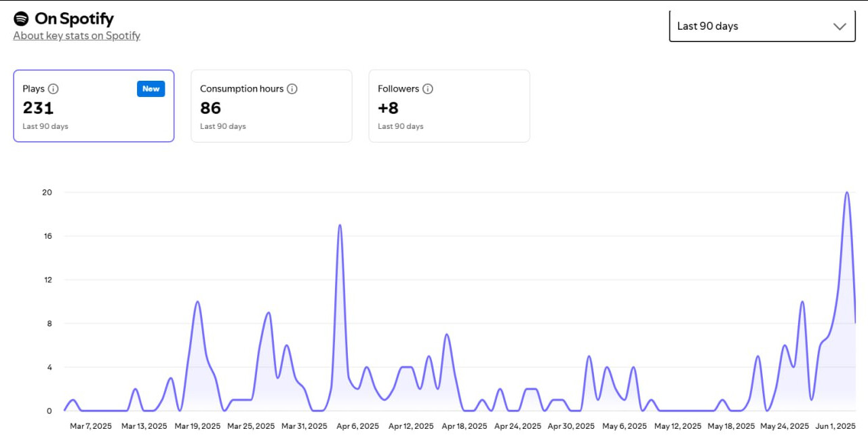
Task: Click the Apr 18, 2025 axis label
Action: click(x=465, y=426)
